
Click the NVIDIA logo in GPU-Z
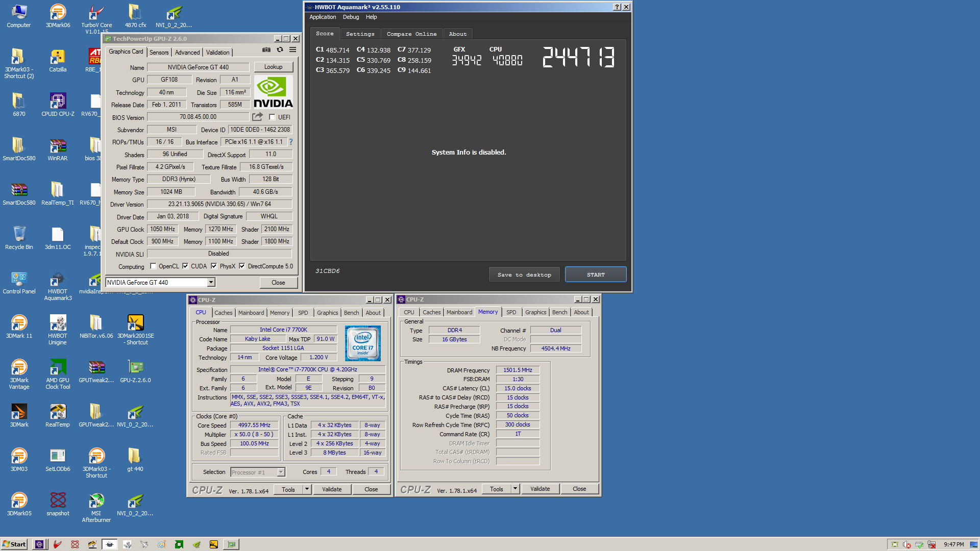pyautogui.click(x=273, y=92)
